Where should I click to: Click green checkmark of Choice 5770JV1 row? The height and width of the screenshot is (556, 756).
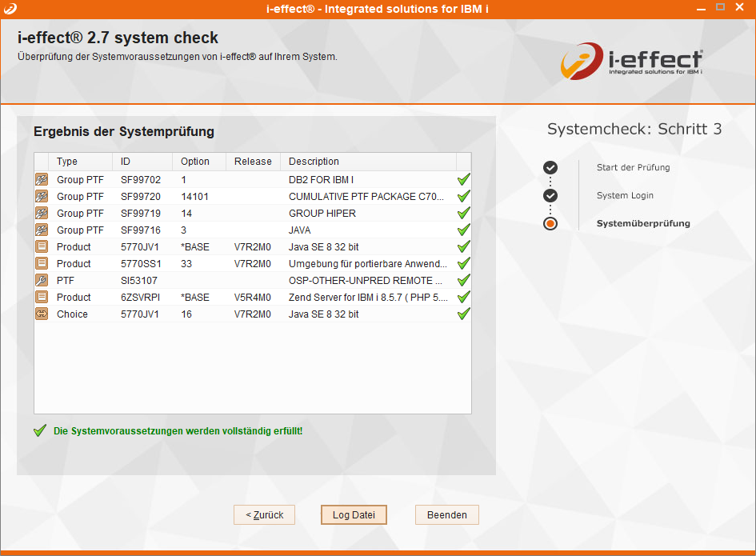tap(463, 314)
